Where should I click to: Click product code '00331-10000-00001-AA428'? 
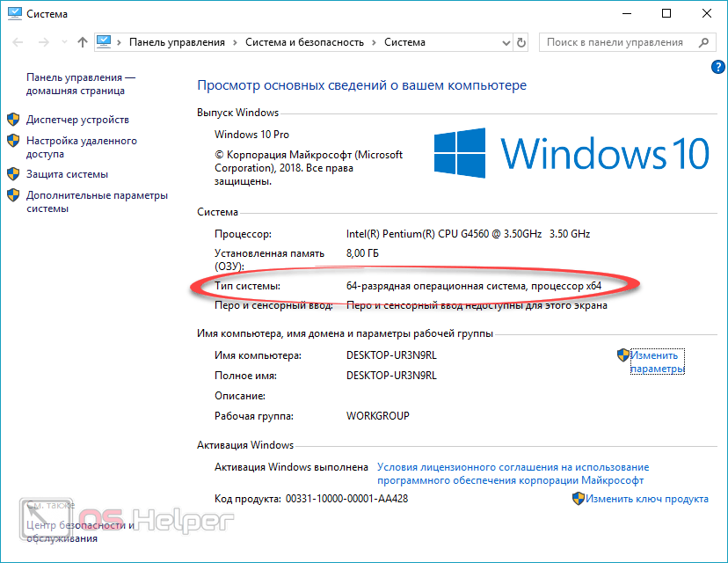pyautogui.click(x=346, y=499)
